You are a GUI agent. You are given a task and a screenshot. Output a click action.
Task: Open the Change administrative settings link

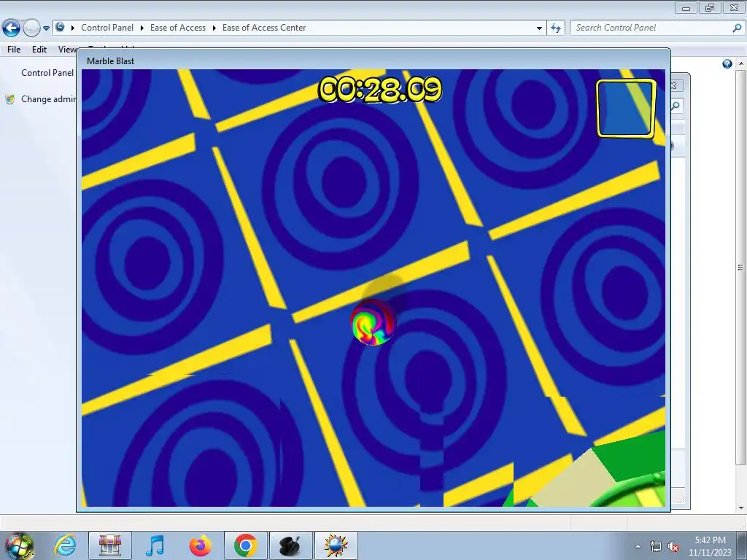click(x=49, y=99)
